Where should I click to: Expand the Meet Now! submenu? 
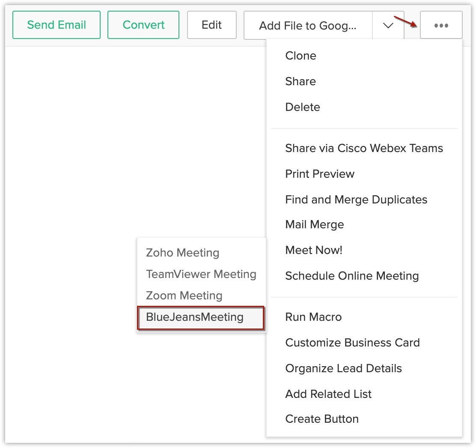pos(314,250)
